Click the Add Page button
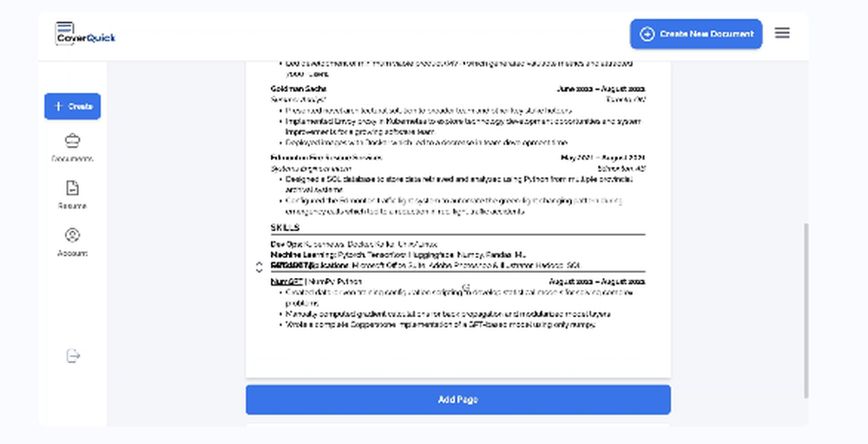868x444 pixels. click(x=457, y=400)
